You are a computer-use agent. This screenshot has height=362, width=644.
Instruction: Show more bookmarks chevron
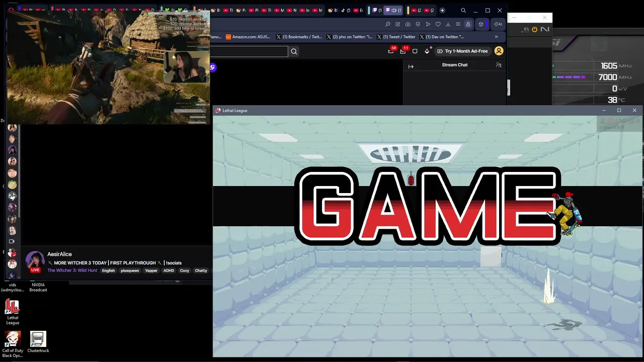pos(496,37)
